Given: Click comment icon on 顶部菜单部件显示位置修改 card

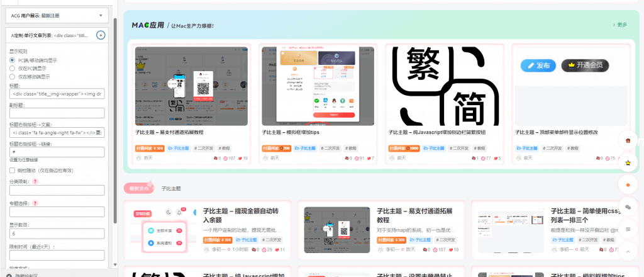Looking at the screenshot, I should (x=599, y=158).
